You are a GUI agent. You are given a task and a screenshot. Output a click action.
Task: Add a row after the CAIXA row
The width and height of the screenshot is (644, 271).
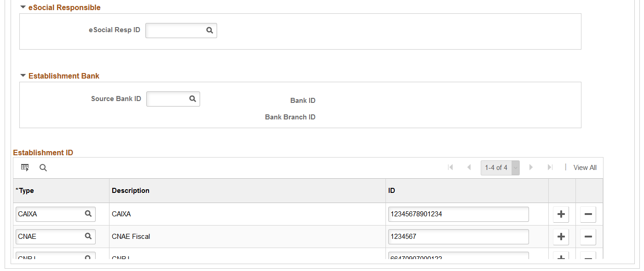561,214
